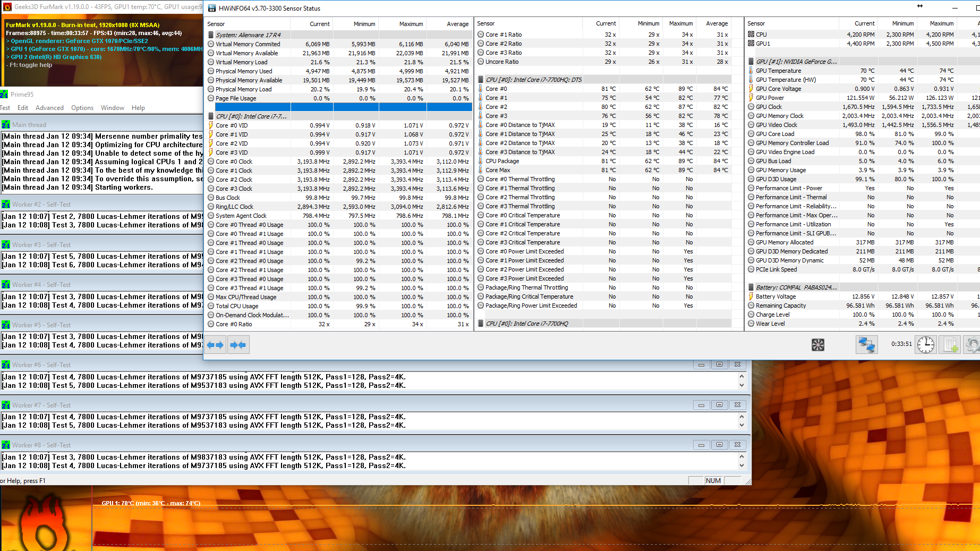Start logging with the sheet plus icon
Image resolution: width=980 pixels, height=551 pixels.
tap(950, 345)
